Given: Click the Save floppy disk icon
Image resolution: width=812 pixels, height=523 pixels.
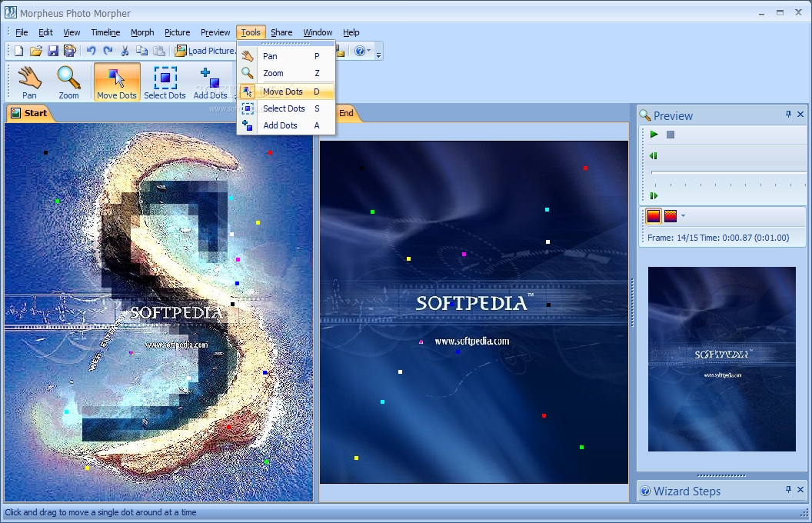Looking at the screenshot, I should pyautogui.click(x=53, y=51).
